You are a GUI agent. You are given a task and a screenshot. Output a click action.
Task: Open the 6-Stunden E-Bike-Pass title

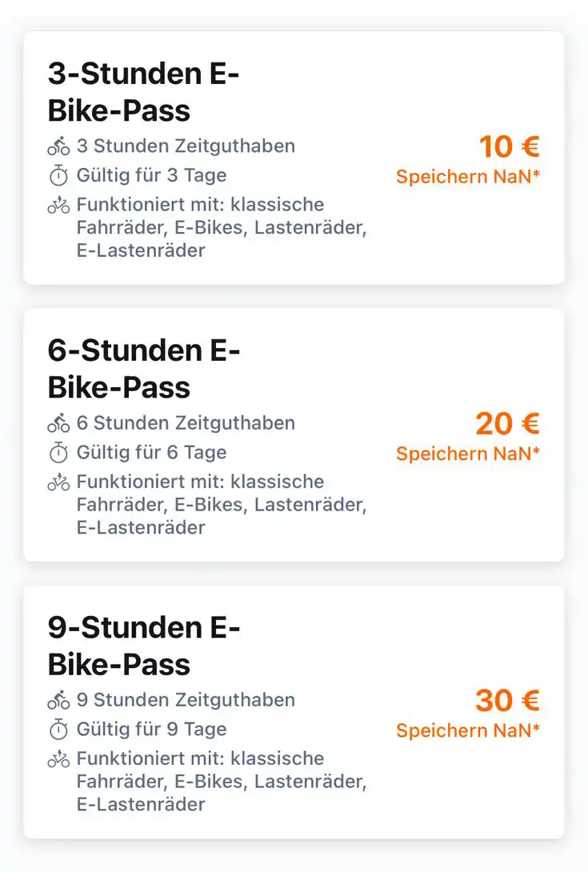(x=144, y=369)
